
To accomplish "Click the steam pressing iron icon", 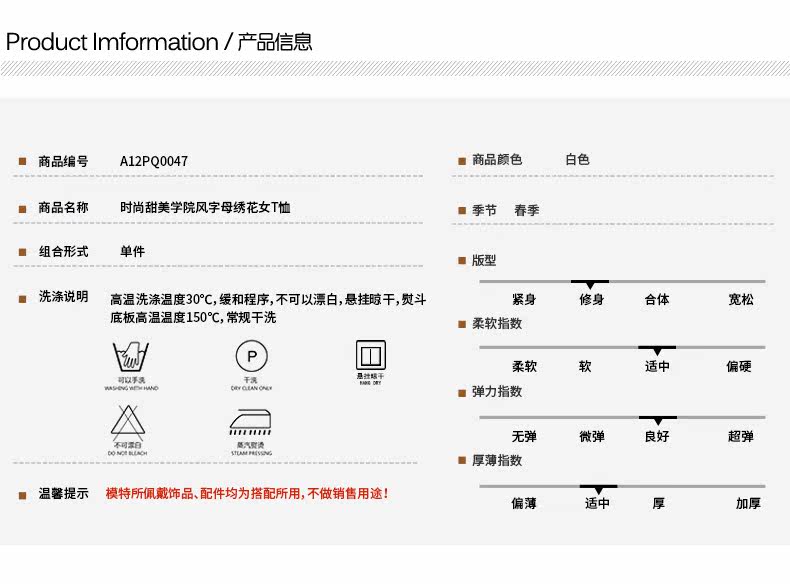I will pos(251,422).
